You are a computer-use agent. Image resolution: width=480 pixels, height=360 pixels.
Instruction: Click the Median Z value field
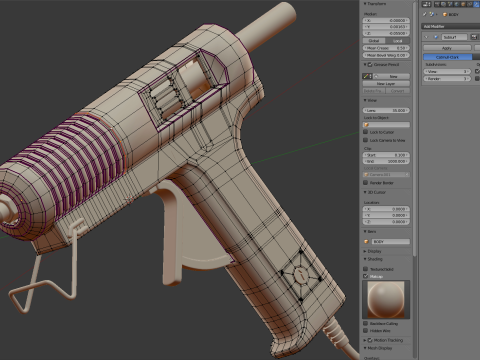(386, 33)
